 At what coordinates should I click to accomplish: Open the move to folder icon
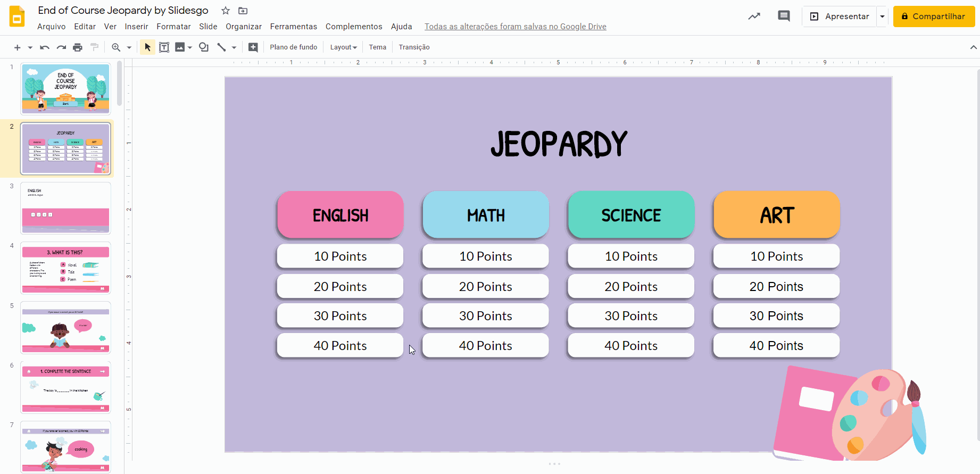coord(243,11)
